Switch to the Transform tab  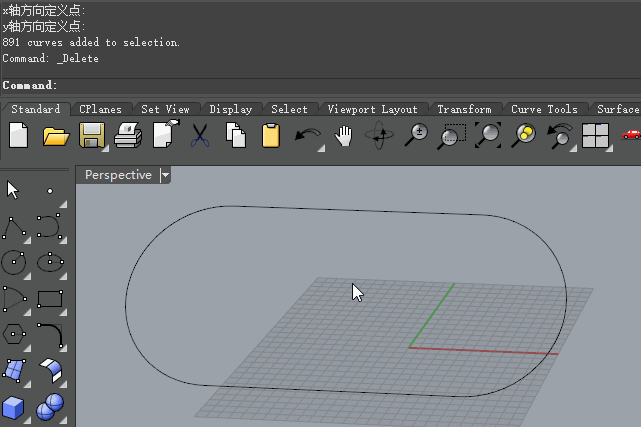coord(464,109)
